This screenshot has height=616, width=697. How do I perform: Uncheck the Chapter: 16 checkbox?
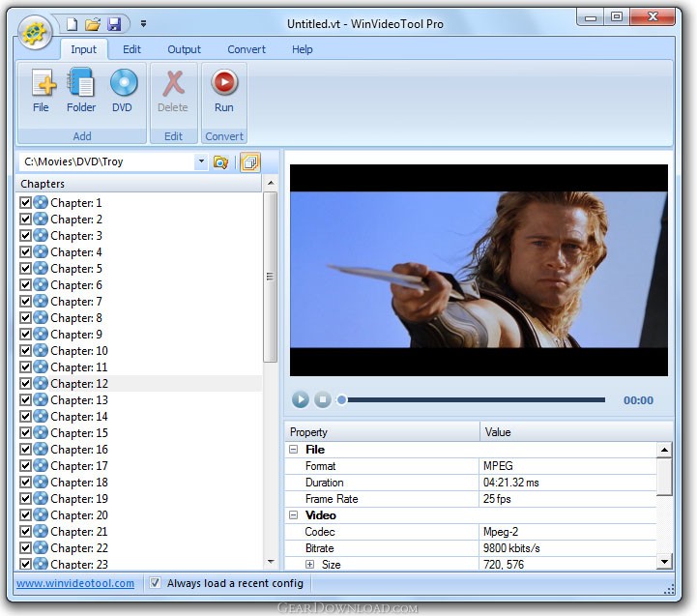25,450
